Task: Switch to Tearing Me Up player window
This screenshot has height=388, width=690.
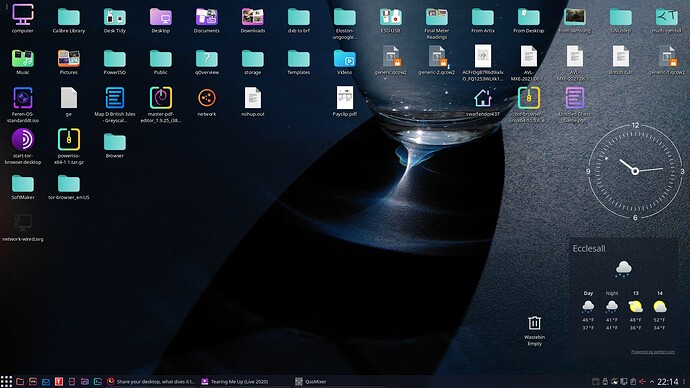Action: tap(235, 381)
